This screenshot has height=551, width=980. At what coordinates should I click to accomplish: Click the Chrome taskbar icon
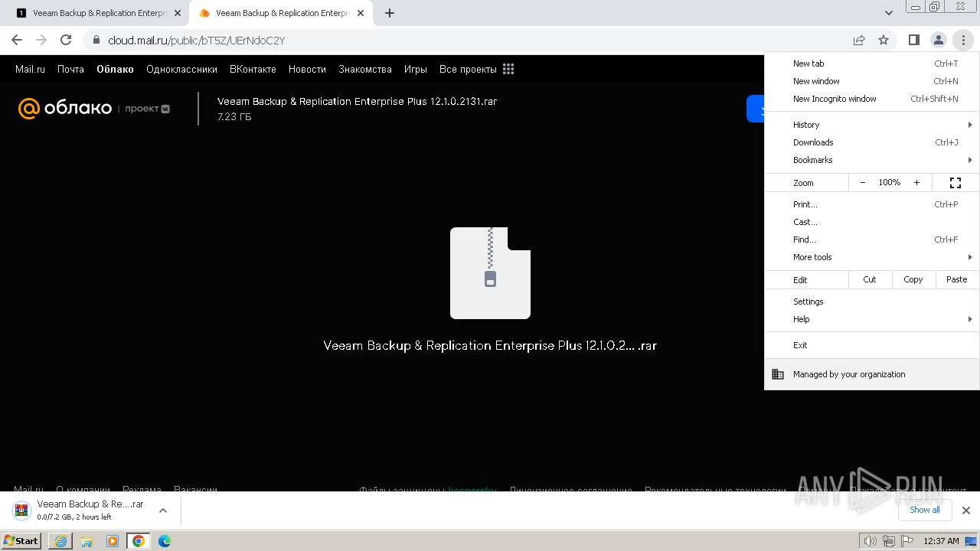click(x=139, y=541)
